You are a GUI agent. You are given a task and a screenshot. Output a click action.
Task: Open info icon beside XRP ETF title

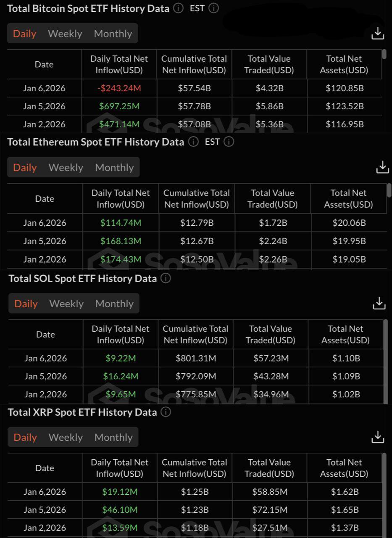click(166, 412)
